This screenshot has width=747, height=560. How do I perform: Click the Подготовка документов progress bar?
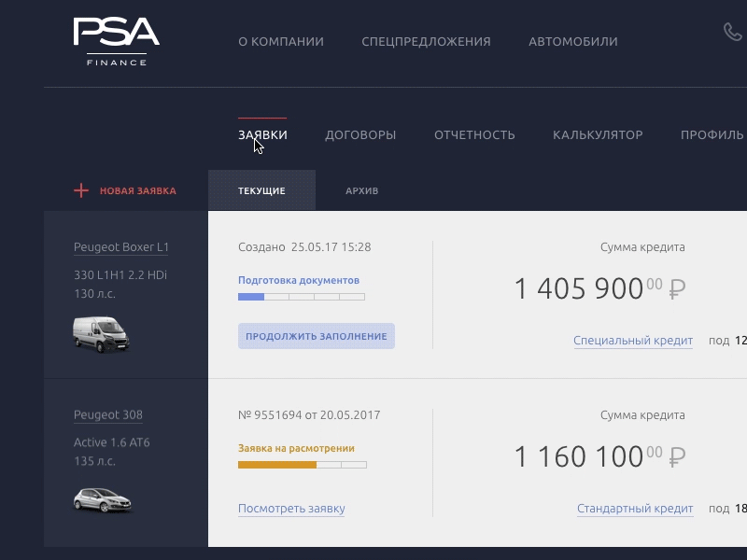click(301, 297)
